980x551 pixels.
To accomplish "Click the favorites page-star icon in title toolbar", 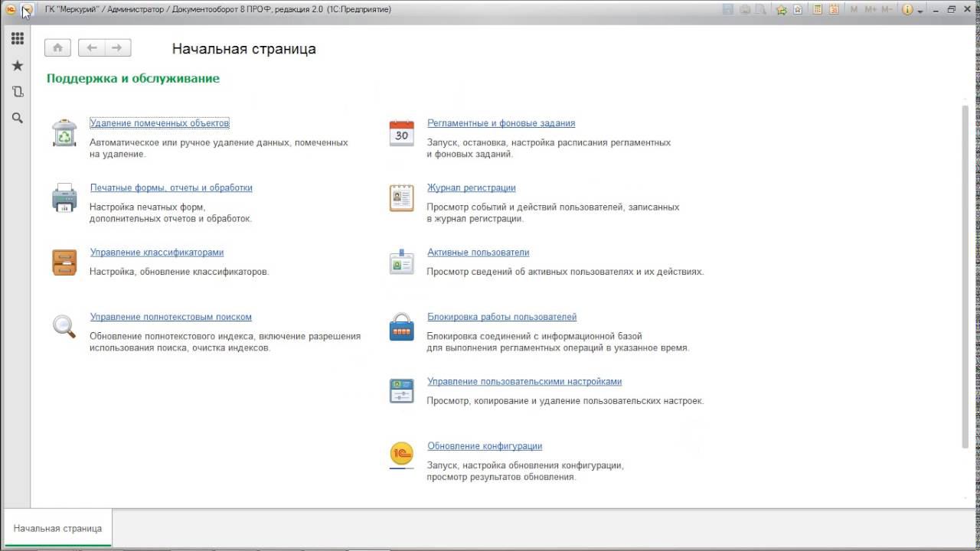I will tap(798, 10).
